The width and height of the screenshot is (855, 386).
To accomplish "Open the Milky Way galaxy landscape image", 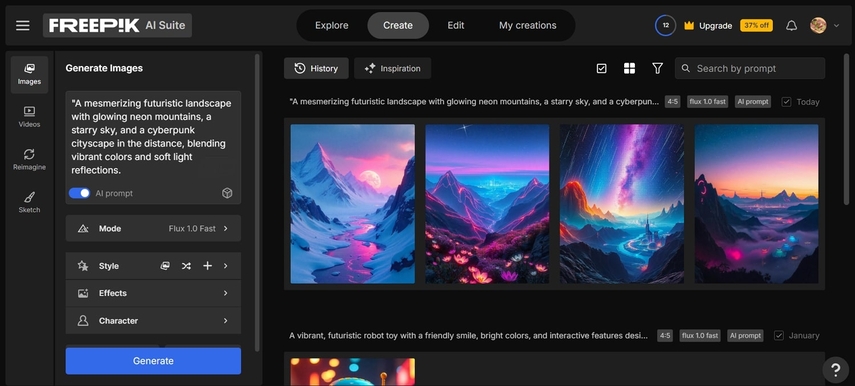I will [x=622, y=204].
